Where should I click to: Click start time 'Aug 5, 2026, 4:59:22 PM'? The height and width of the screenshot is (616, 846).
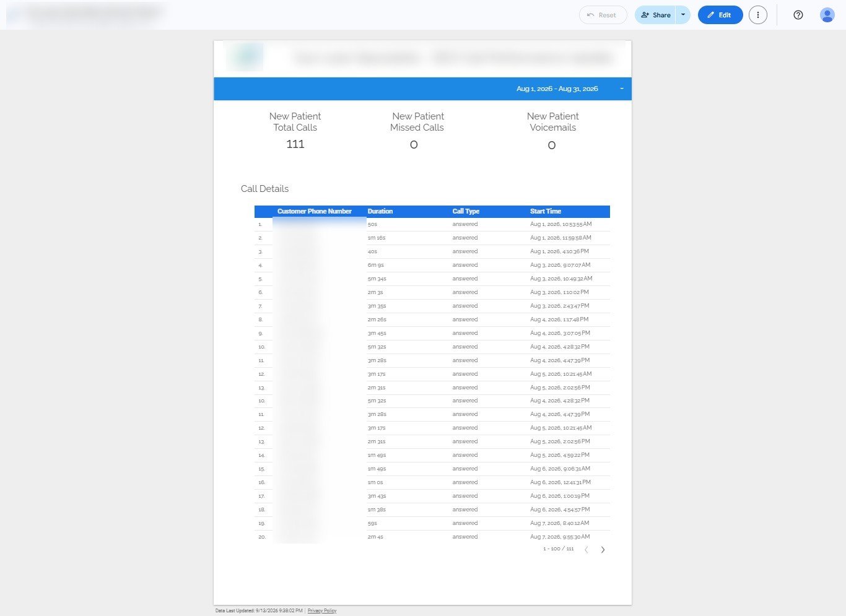[x=559, y=455]
